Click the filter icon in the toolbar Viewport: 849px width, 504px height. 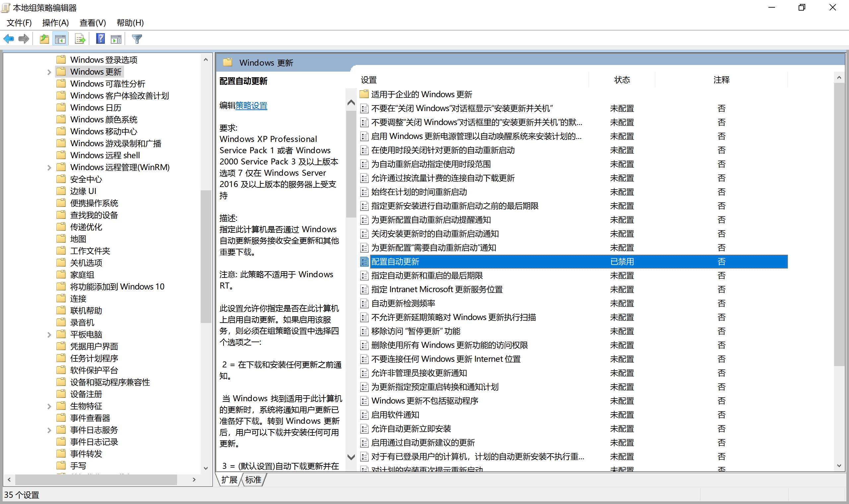click(136, 39)
